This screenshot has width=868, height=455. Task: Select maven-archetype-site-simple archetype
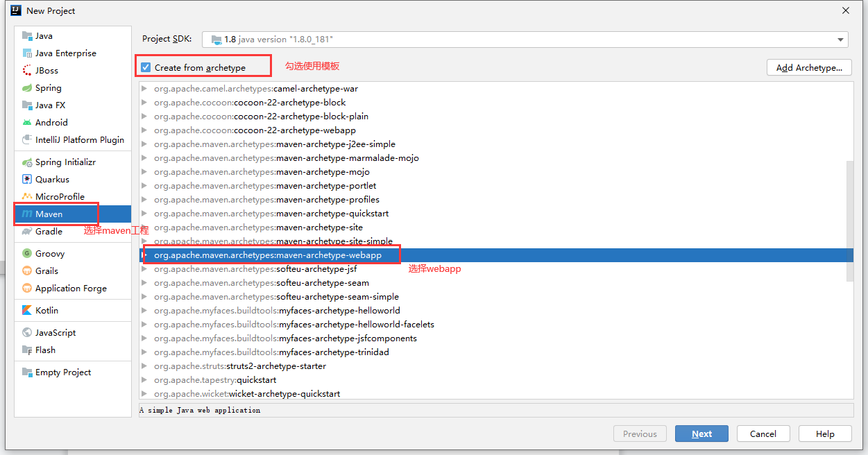point(496,241)
